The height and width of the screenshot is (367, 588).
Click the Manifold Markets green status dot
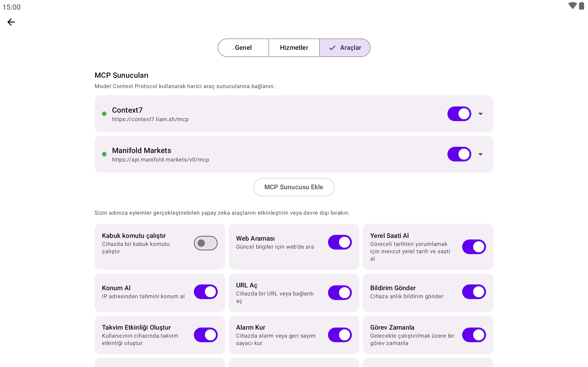tap(104, 154)
